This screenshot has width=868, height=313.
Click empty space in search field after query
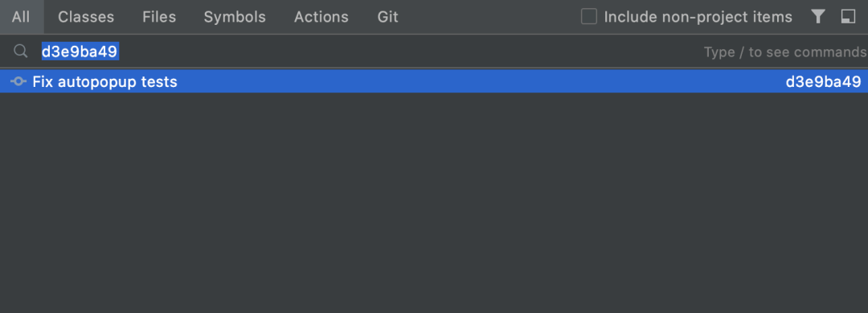click(x=410, y=51)
